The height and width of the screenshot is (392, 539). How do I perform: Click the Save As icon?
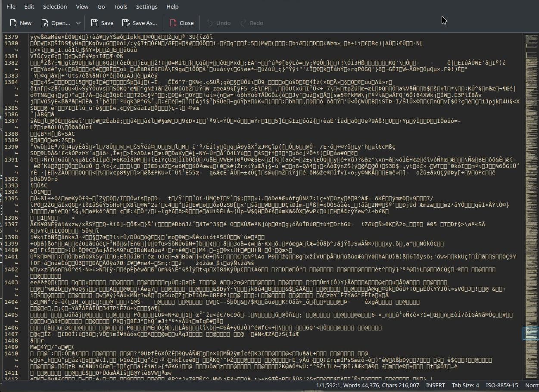coord(126,23)
